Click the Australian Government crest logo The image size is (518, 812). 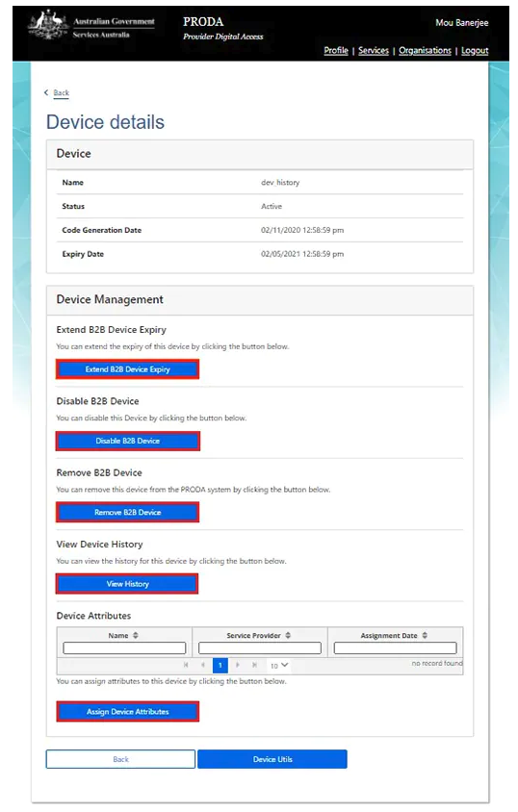[48, 25]
